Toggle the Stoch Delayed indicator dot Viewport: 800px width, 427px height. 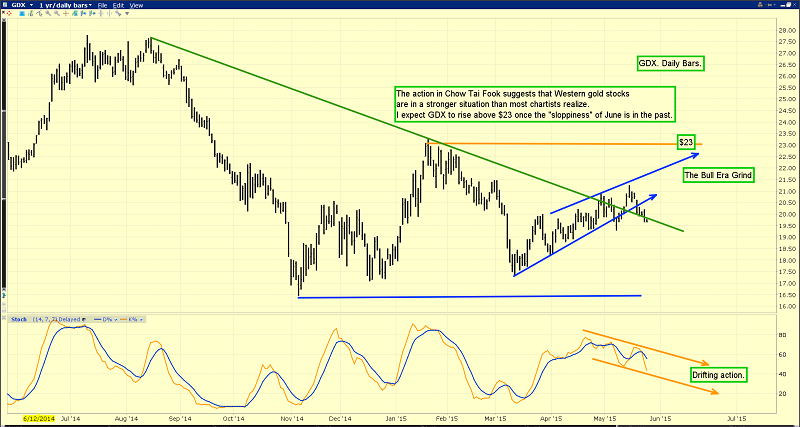pyautogui.click(x=84, y=320)
